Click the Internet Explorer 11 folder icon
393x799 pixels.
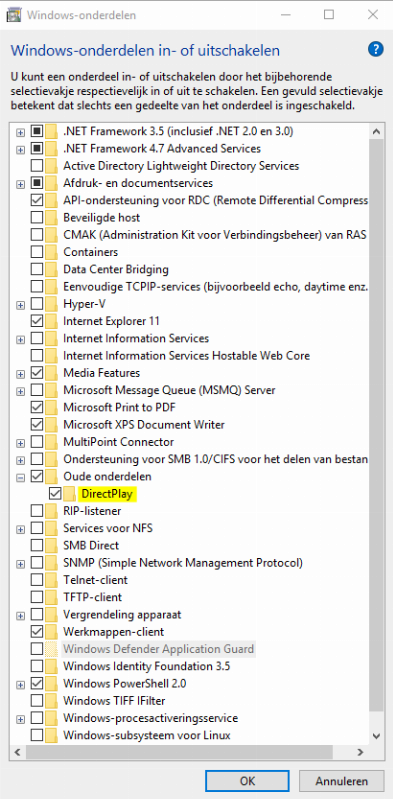point(51,321)
